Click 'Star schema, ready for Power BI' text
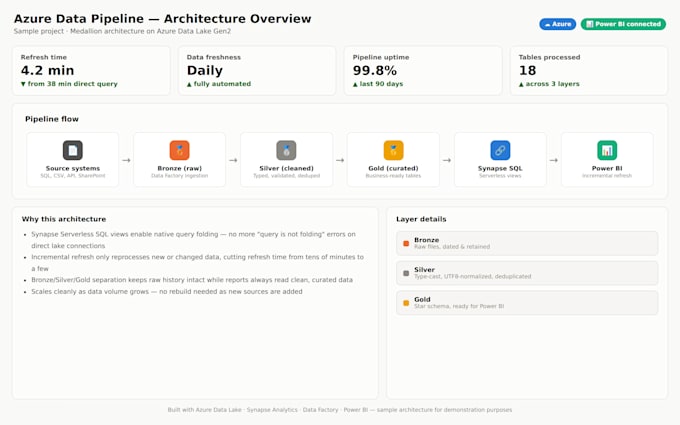Screen dimensions: 680x425 coord(459,306)
